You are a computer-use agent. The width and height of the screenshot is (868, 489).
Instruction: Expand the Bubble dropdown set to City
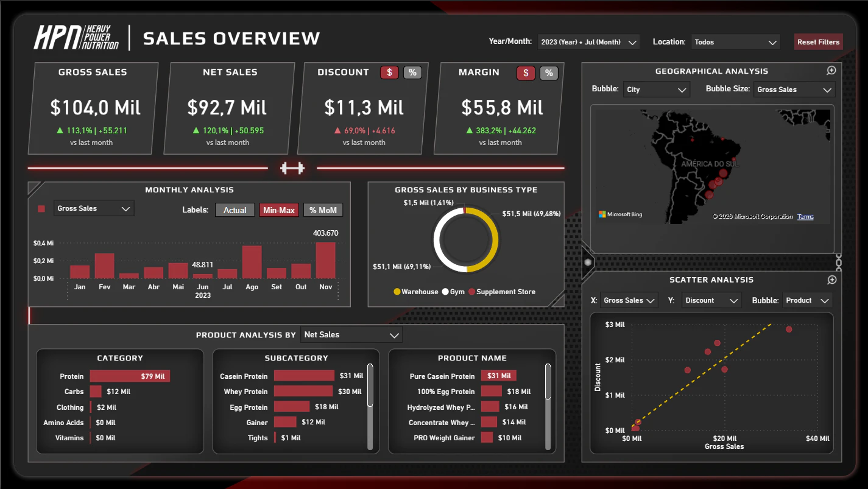[657, 90]
